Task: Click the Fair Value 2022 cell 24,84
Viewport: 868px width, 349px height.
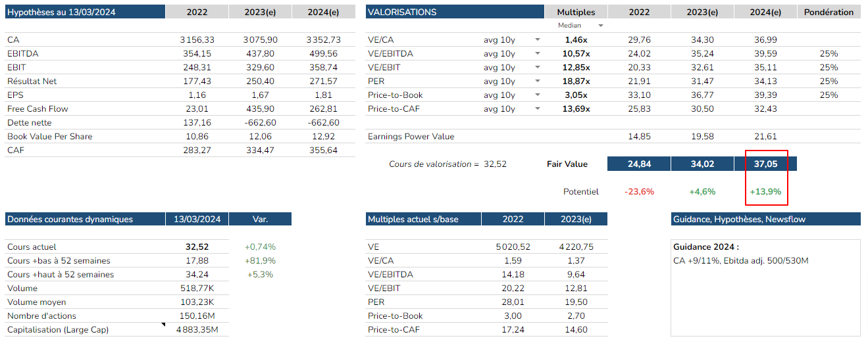Action: coord(638,164)
